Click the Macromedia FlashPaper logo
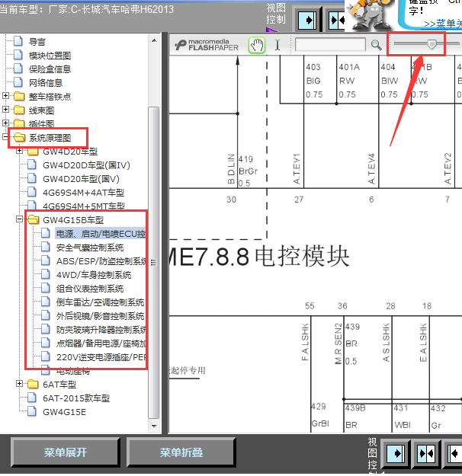Viewport: 462px width, 476px height. coord(207,45)
